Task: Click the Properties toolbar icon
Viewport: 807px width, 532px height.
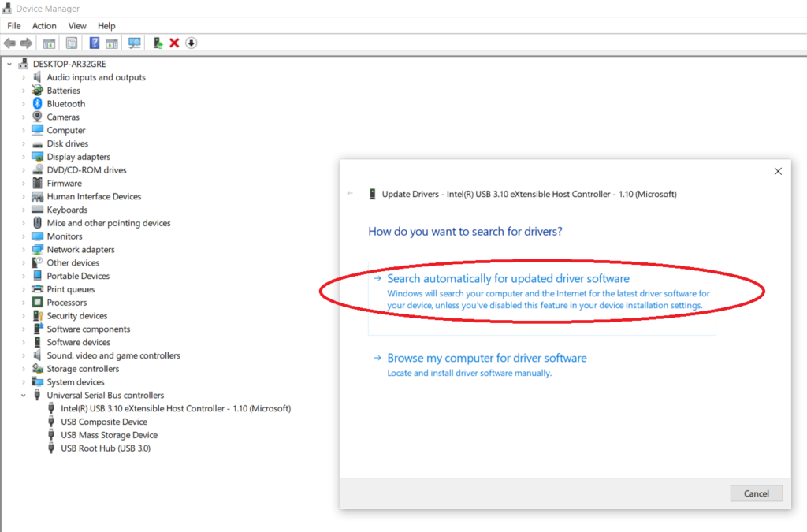Action: (x=72, y=43)
